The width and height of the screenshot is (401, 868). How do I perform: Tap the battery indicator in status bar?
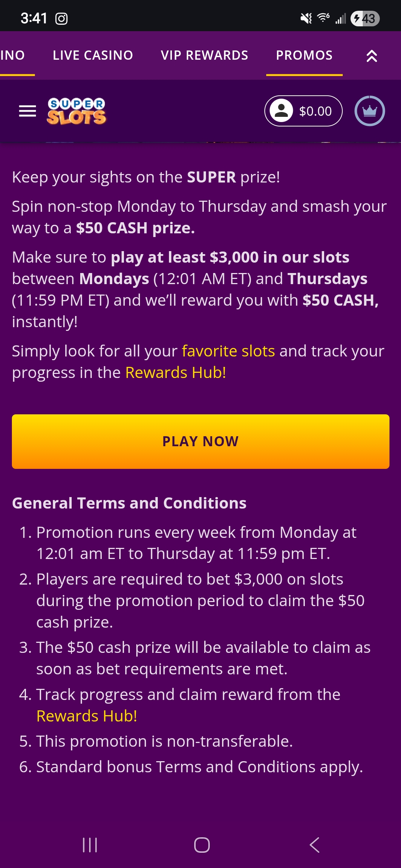[365, 19]
